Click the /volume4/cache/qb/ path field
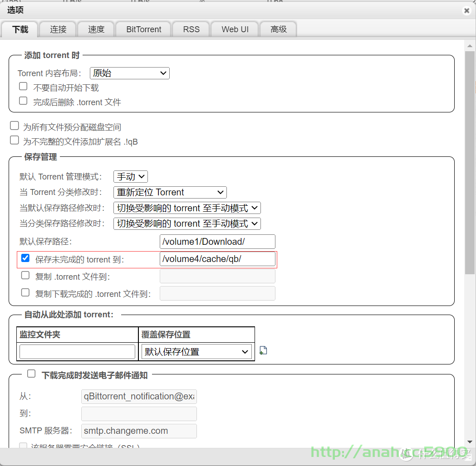 pyautogui.click(x=217, y=259)
